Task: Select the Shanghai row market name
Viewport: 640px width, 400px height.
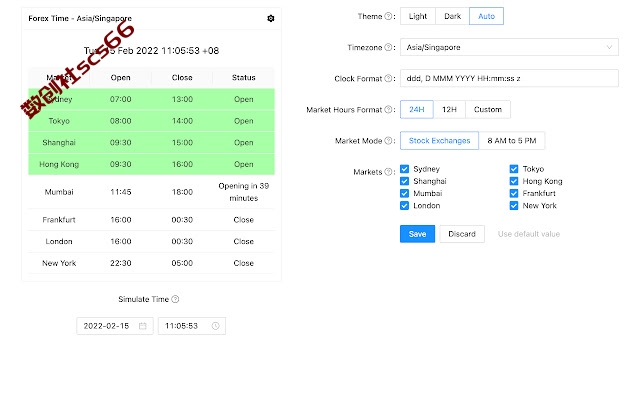Action: pyautogui.click(x=59, y=142)
